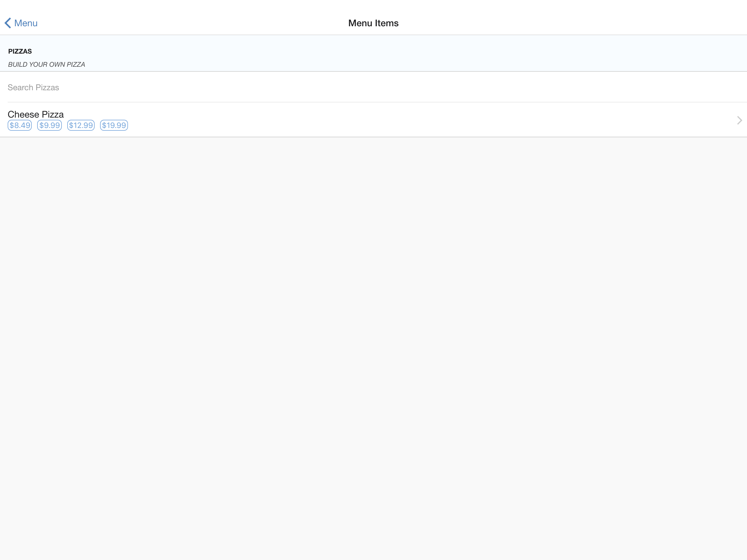This screenshot has height=560, width=747.
Task: Open the Cheese Pizza item
Action: (x=373, y=120)
